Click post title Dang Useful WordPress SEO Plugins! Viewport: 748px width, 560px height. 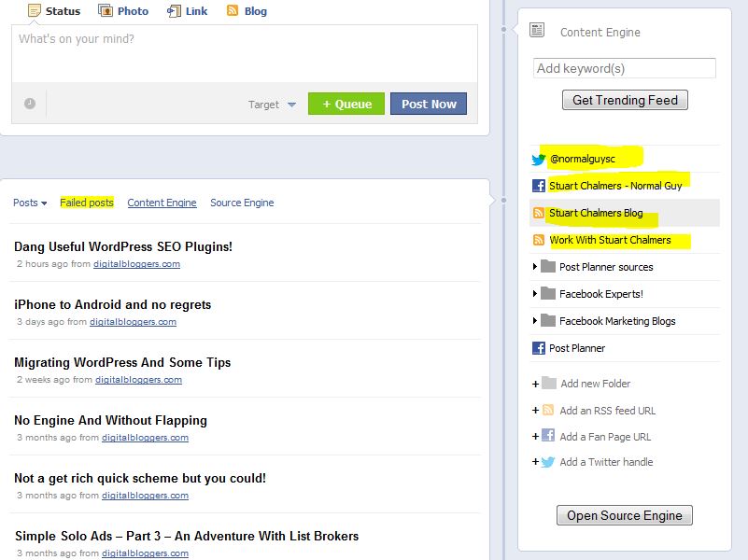(123, 246)
